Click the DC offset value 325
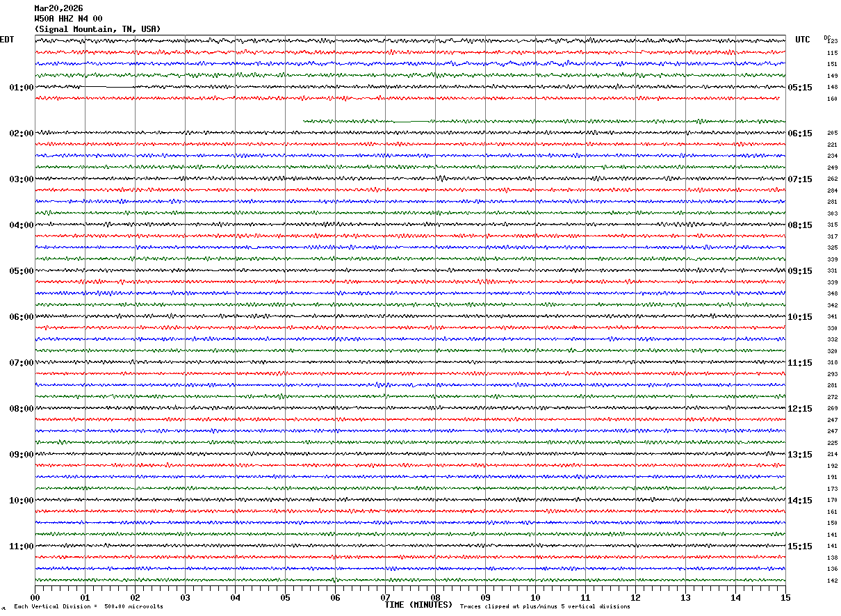This screenshot has height=616, width=841. pyautogui.click(x=832, y=248)
